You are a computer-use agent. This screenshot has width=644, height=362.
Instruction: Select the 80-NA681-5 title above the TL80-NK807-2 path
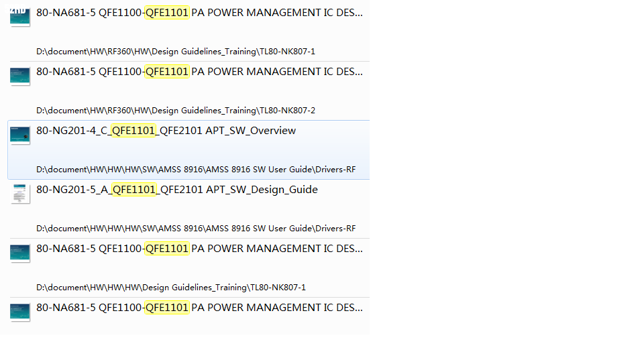200,72
